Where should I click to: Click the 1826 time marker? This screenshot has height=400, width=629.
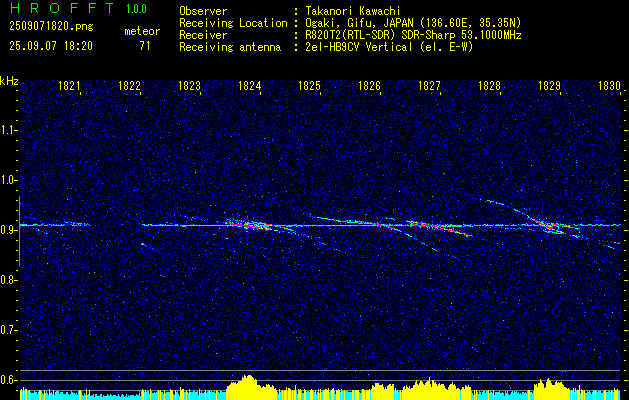[x=369, y=85]
